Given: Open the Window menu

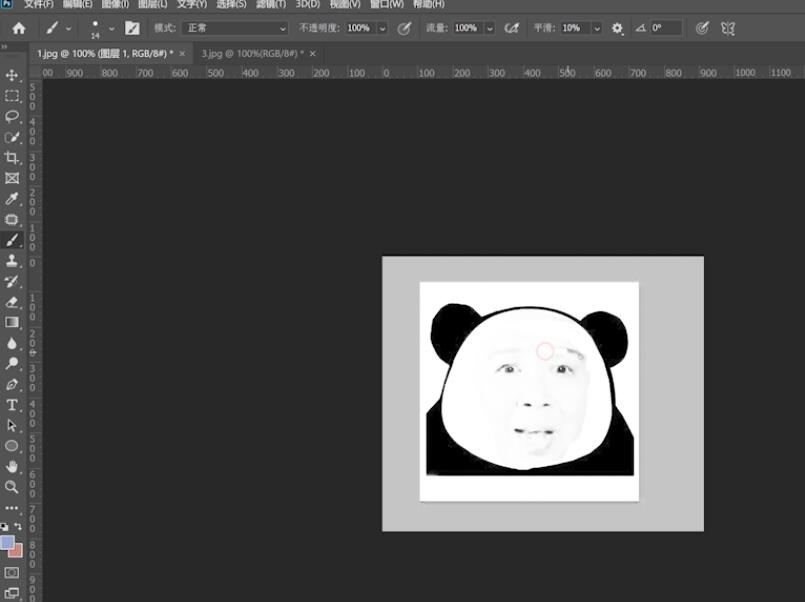Looking at the screenshot, I should coord(387,4).
